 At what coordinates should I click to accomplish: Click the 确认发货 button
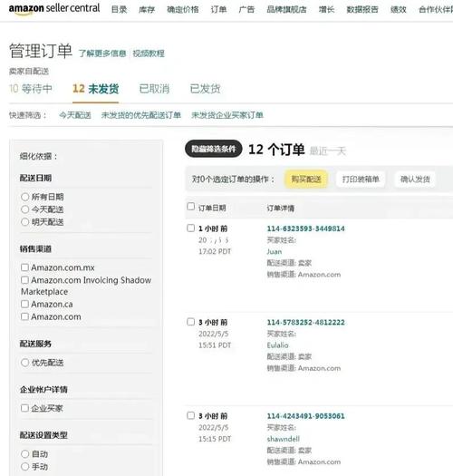415,180
